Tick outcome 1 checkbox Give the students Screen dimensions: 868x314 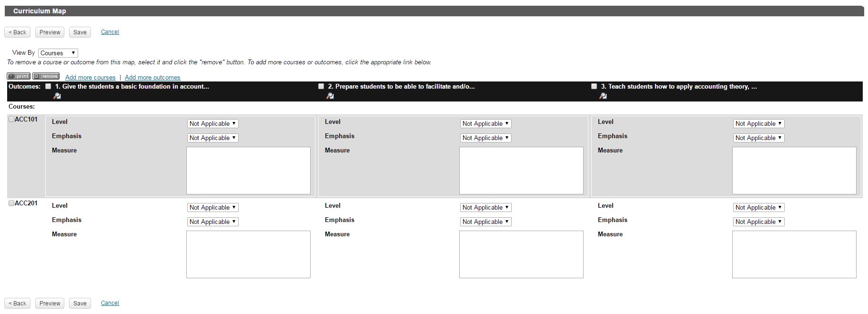[x=48, y=86]
